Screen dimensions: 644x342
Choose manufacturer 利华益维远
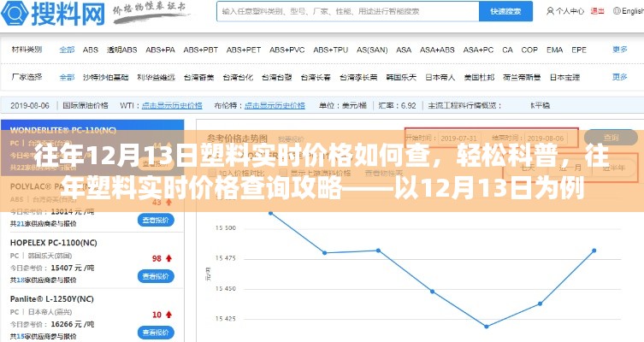pyautogui.click(x=156, y=77)
